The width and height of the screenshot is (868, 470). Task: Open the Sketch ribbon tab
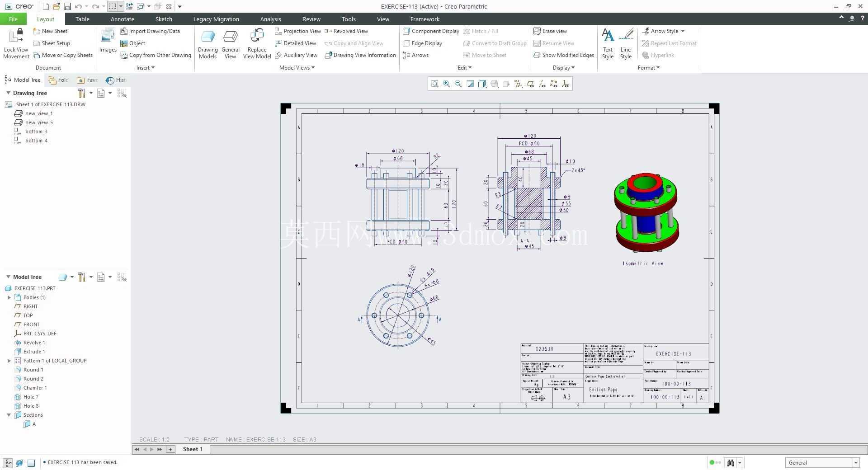point(164,19)
